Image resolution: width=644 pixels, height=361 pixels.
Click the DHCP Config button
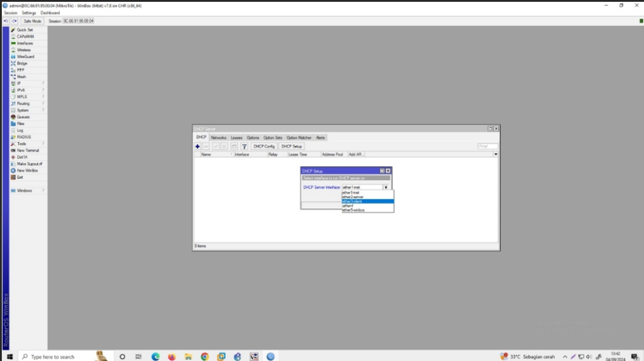264,146
